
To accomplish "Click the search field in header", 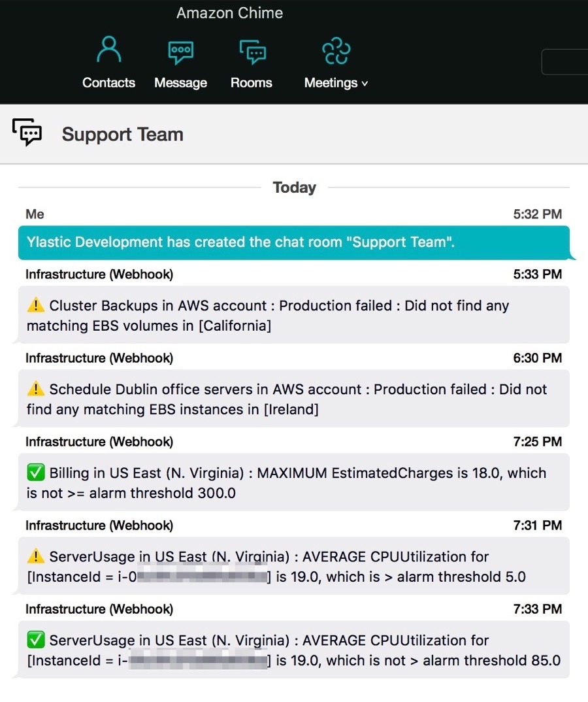I will click(x=564, y=62).
